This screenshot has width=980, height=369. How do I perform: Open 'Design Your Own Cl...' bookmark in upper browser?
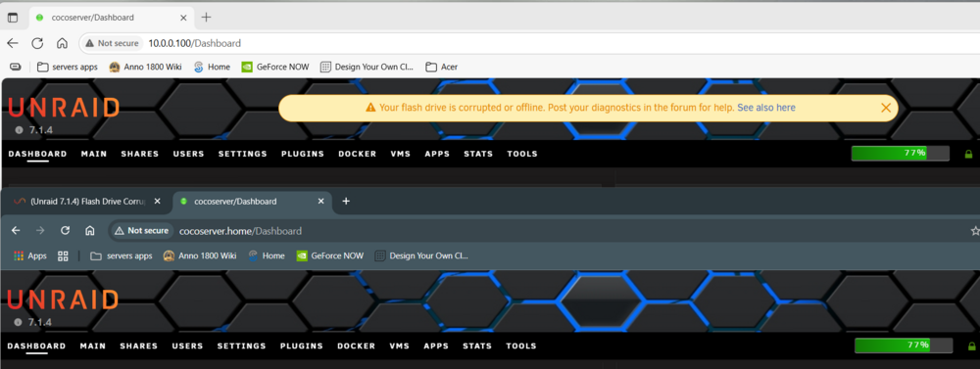pyautogui.click(x=367, y=67)
